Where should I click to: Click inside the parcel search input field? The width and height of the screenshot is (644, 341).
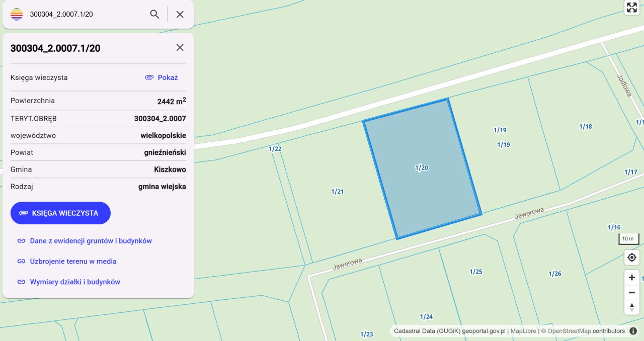(80, 14)
